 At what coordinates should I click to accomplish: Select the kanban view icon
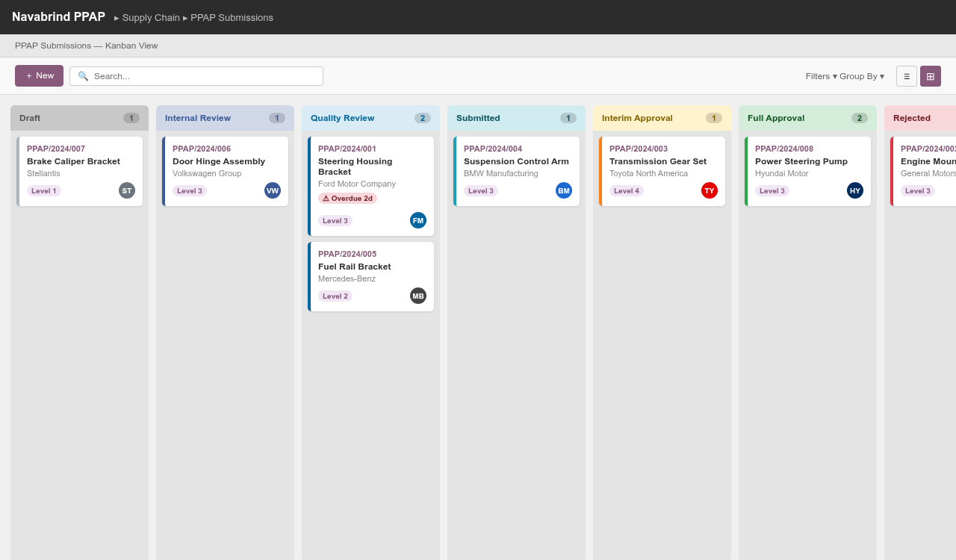point(930,75)
